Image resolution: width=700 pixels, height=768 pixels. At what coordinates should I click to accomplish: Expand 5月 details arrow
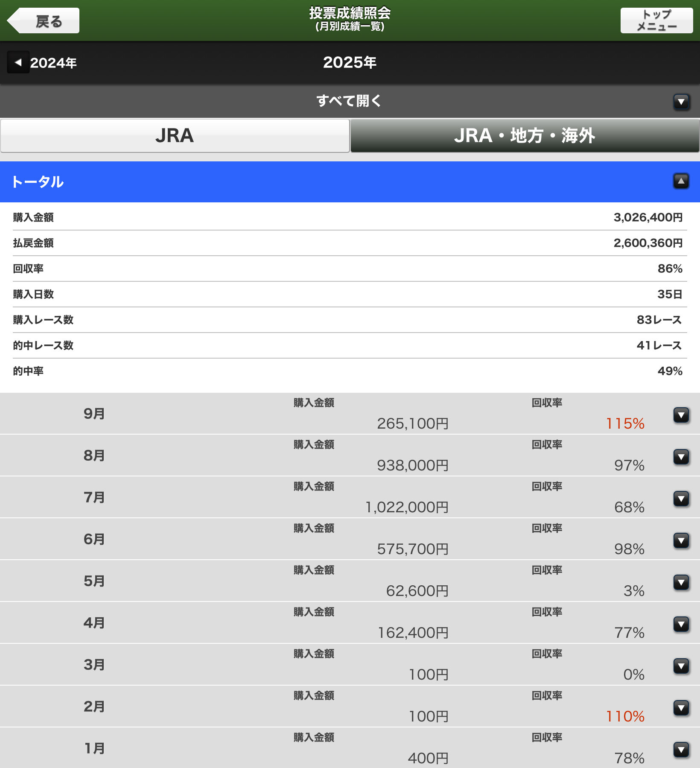coord(681,582)
